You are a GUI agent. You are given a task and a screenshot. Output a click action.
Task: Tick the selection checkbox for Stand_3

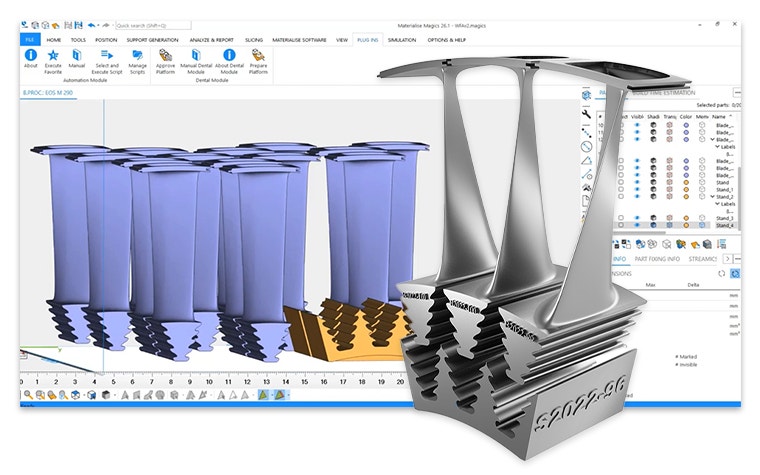pyautogui.click(x=621, y=217)
